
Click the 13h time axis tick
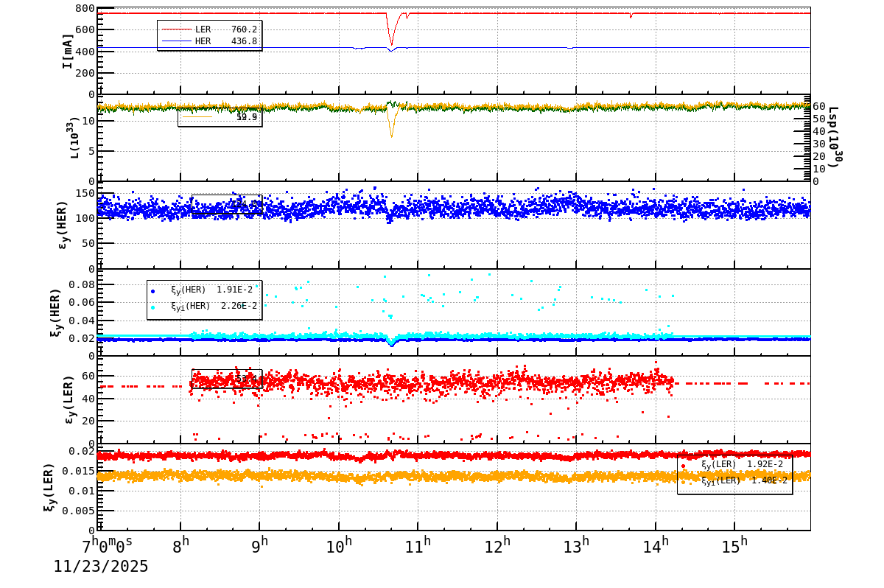click(577, 545)
